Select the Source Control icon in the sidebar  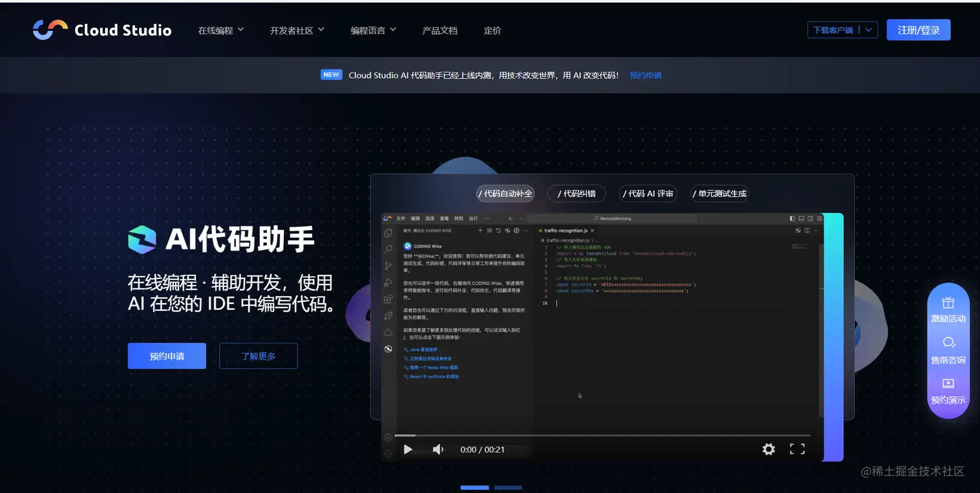pos(388,266)
